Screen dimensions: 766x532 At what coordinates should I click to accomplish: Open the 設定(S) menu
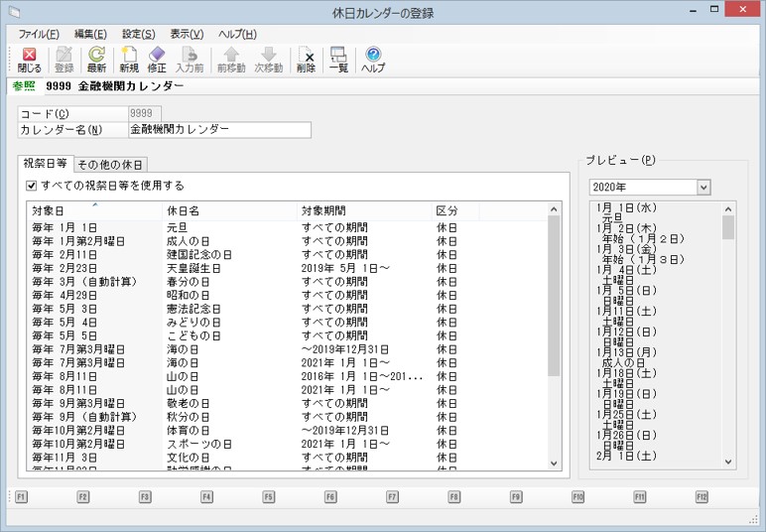pyautogui.click(x=139, y=34)
